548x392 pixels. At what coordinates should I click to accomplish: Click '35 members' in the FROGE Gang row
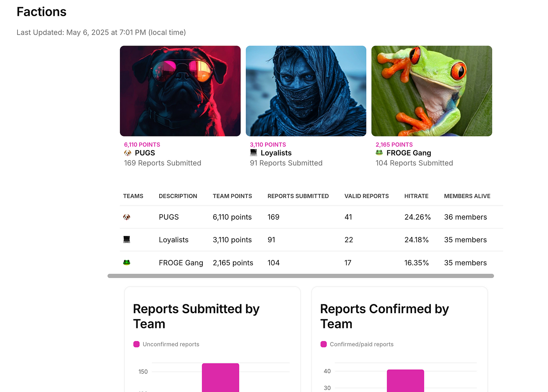point(465,263)
